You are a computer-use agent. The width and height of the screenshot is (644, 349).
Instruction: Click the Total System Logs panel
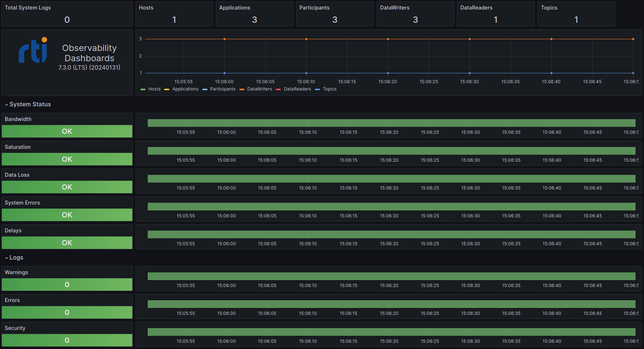coord(67,14)
